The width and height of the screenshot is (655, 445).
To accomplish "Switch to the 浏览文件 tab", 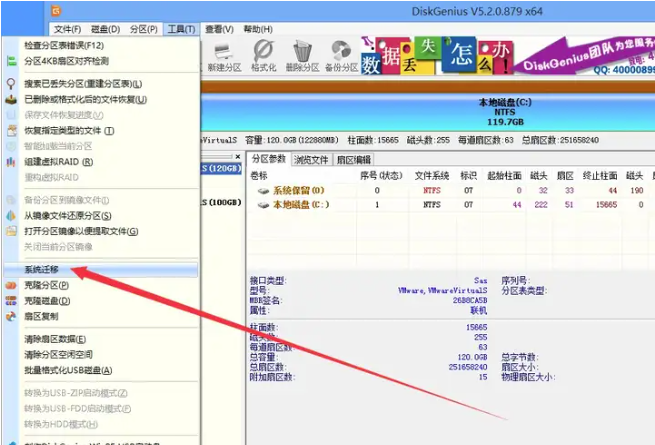I will (x=312, y=160).
